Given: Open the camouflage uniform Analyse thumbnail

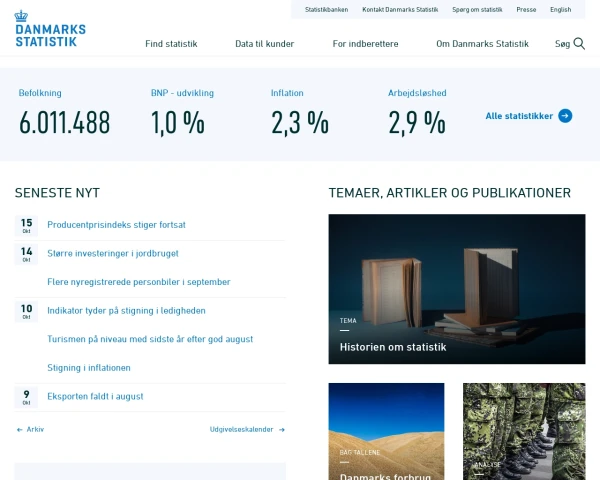Looking at the screenshot, I should click(523, 431).
